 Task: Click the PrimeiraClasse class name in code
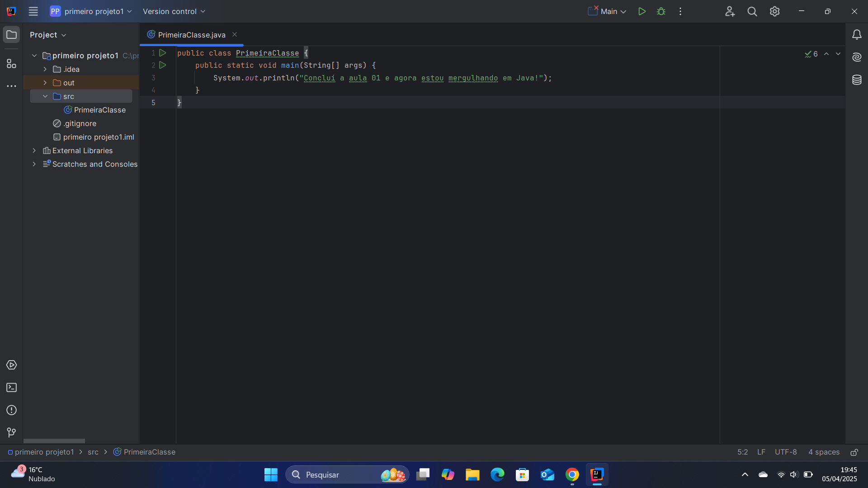[267, 53]
